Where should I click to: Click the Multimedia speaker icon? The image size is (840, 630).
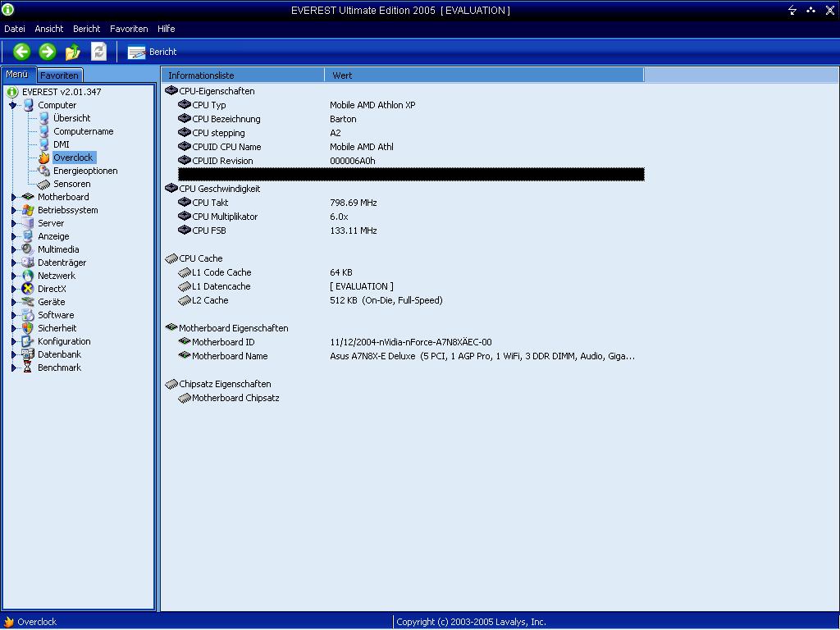point(28,249)
